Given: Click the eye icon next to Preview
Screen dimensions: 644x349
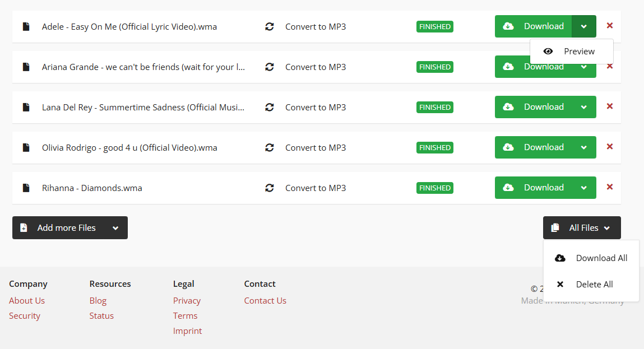Looking at the screenshot, I should (548, 51).
